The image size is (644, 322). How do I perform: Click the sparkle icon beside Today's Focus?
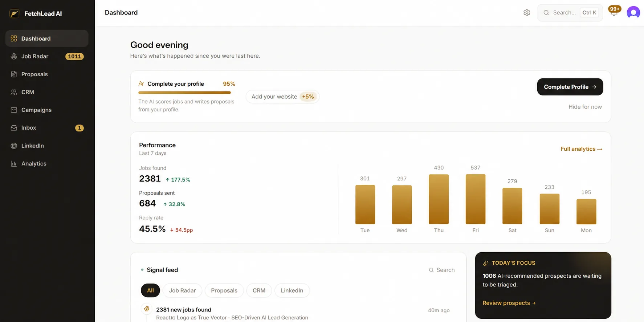485,263
